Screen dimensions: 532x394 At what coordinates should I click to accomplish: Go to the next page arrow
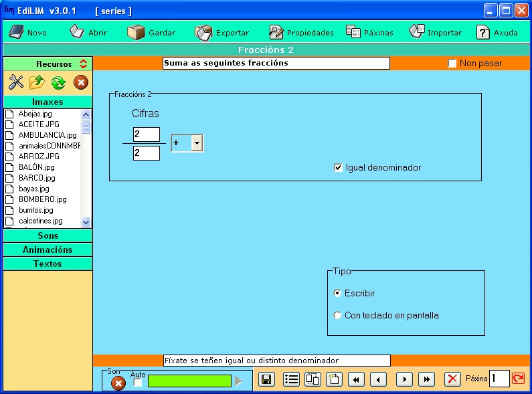[404, 379]
